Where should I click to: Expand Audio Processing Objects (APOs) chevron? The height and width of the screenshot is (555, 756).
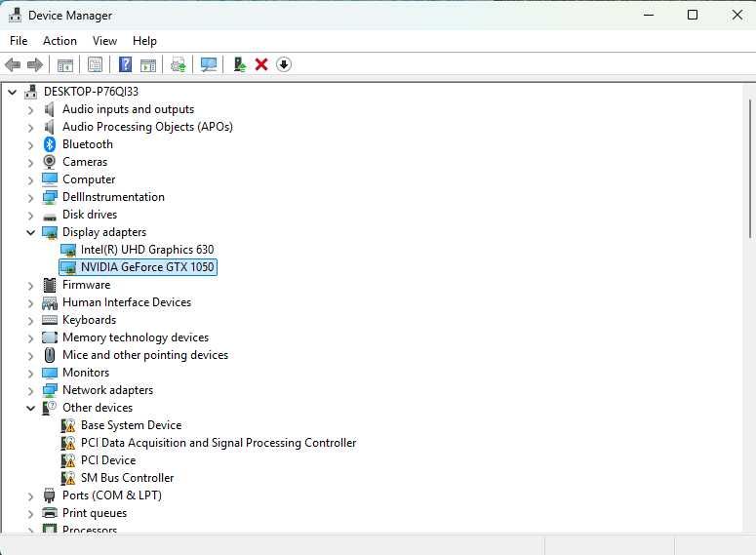tap(30, 128)
